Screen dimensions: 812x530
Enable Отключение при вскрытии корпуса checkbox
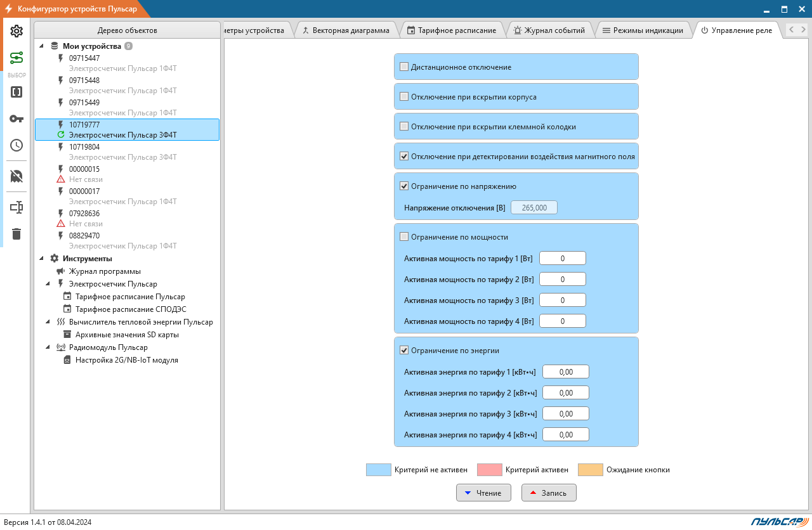click(x=404, y=96)
